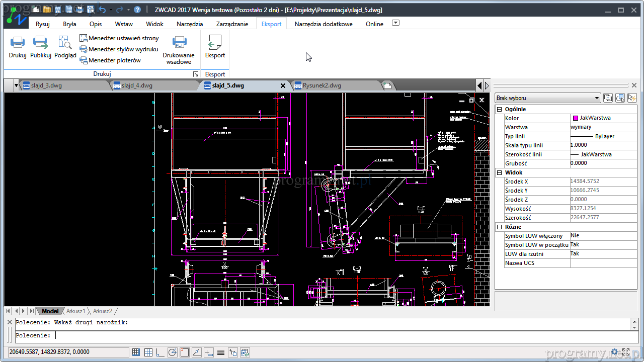Toggle snap mode in status bar

point(136,352)
